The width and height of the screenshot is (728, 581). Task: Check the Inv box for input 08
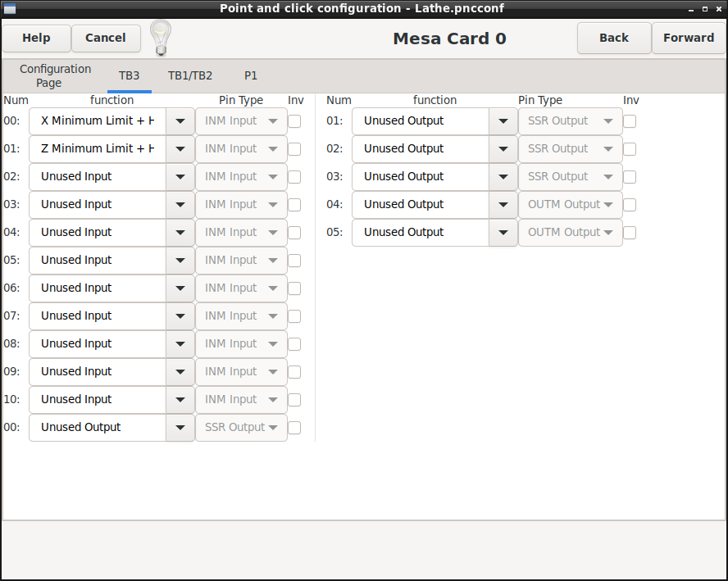[294, 344]
